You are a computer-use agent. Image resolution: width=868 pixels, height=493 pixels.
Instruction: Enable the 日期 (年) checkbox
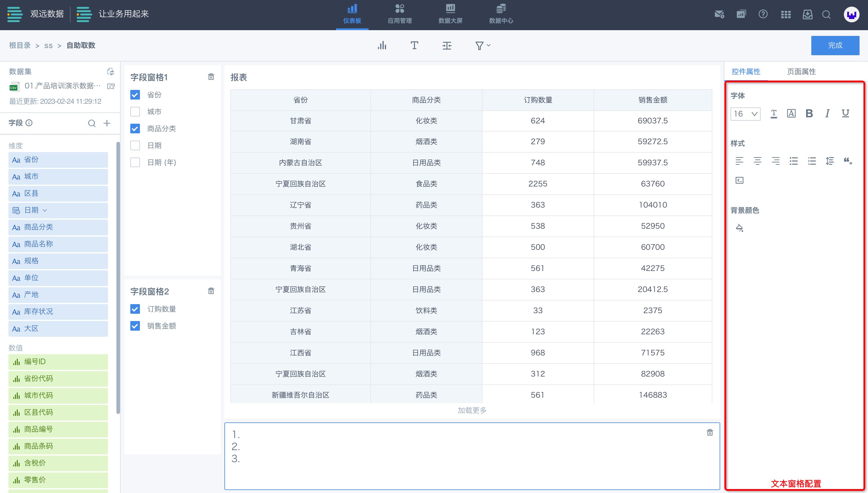click(135, 163)
